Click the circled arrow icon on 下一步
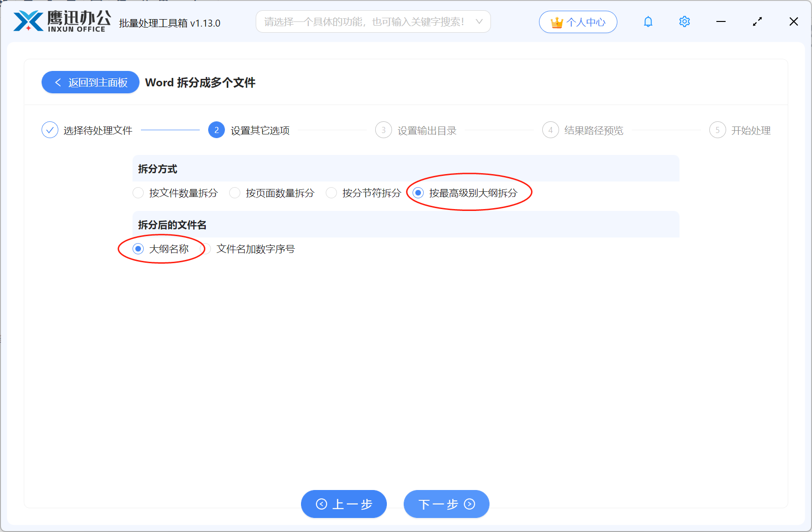The height and width of the screenshot is (532, 812). 469,504
